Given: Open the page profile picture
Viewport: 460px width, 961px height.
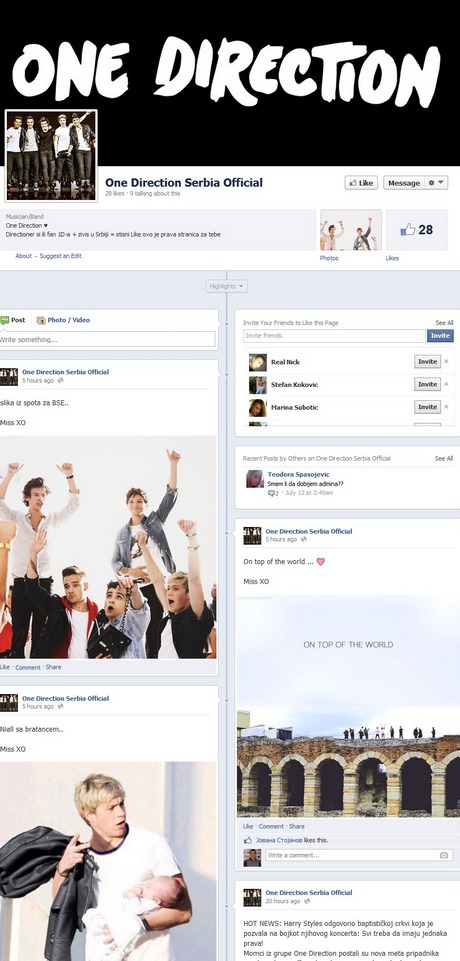Looking at the screenshot, I should [x=51, y=156].
